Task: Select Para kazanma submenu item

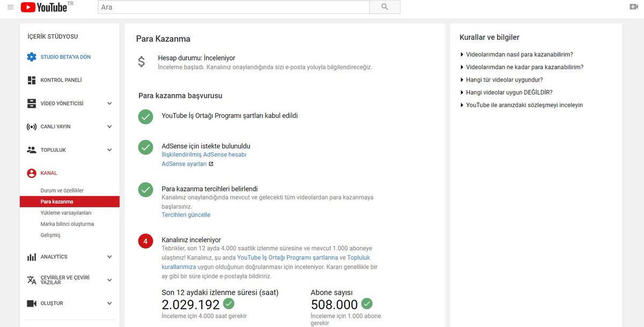Action: (x=69, y=202)
